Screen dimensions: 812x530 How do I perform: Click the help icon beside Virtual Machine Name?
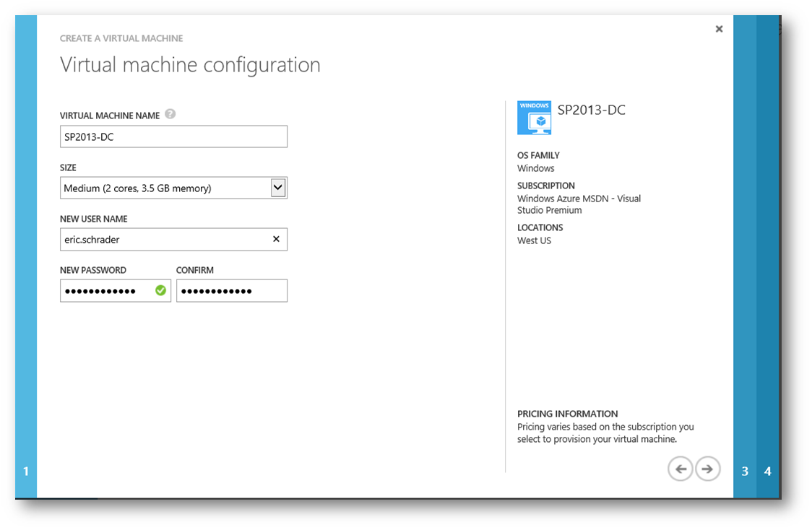(170, 114)
